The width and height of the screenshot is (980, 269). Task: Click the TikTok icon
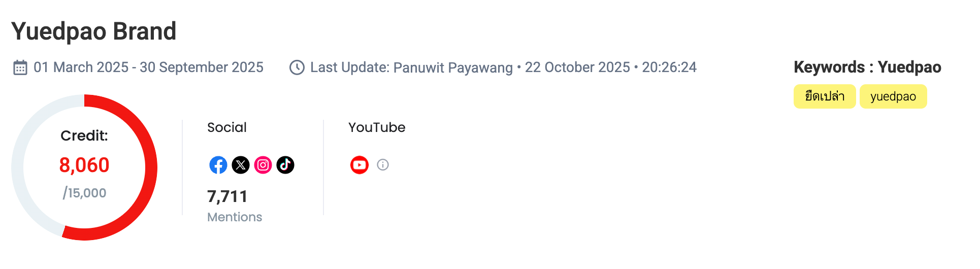(285, 165)
